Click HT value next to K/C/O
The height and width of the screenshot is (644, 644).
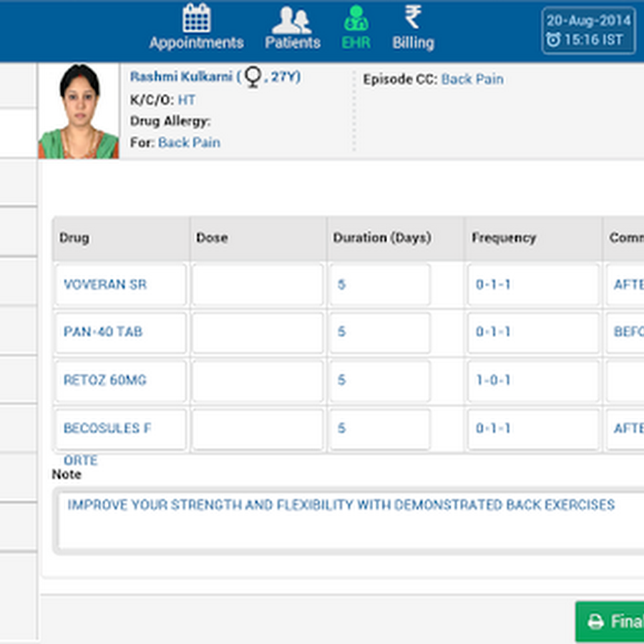point(187,99)
